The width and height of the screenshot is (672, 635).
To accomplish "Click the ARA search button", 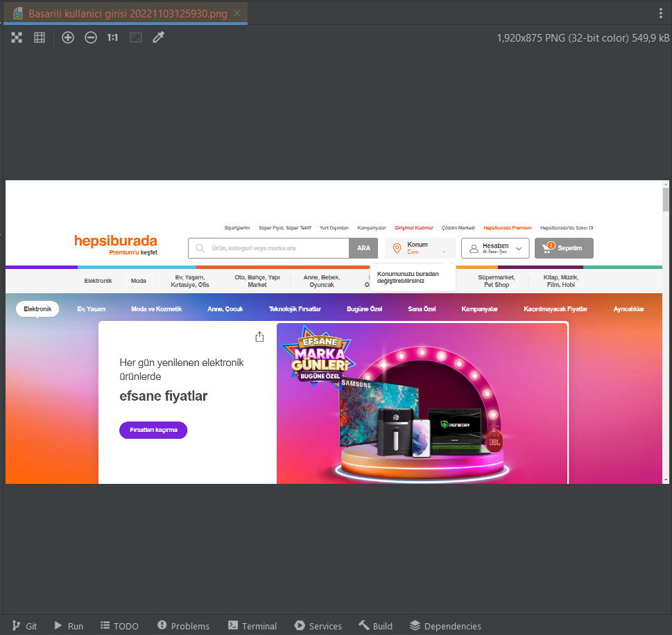I will click(x=363, y=248).
